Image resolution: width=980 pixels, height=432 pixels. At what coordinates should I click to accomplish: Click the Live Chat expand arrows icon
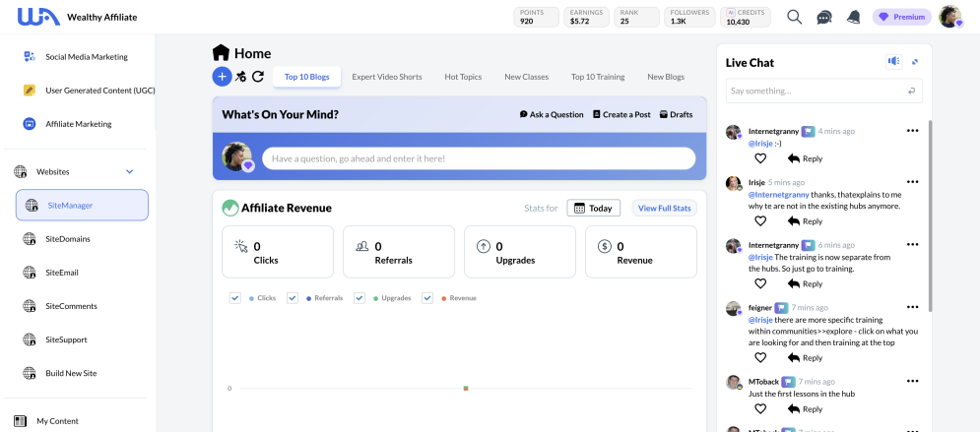tap(916, 62)
